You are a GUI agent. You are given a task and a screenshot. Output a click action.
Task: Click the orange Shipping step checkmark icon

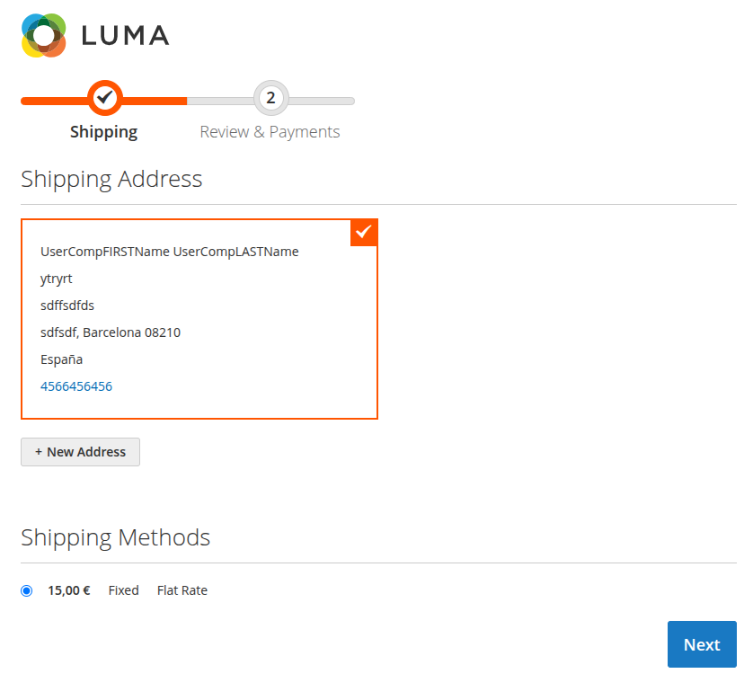coord(103,98)
